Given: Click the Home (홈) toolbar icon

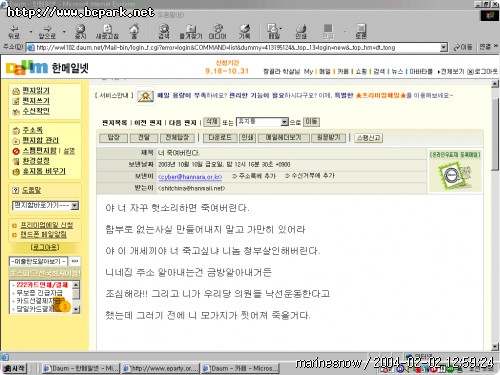Looking at the screenshot, I should point(134,31).
